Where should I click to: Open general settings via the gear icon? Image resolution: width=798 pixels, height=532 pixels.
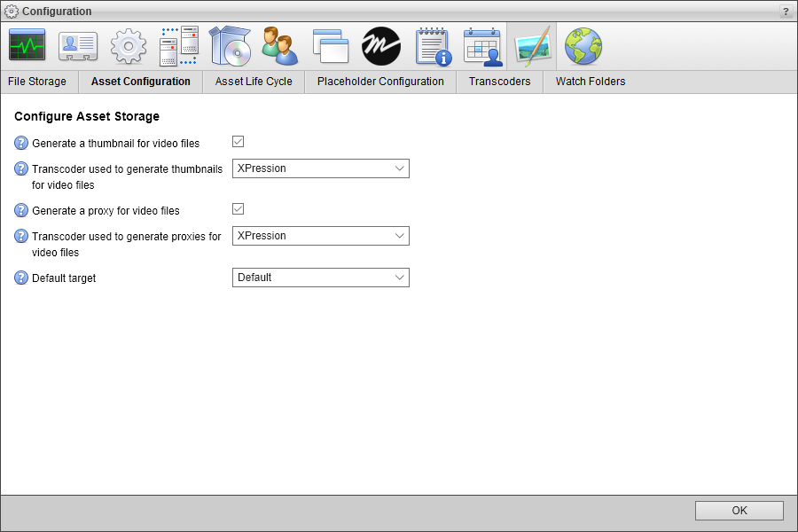(128, 45)
